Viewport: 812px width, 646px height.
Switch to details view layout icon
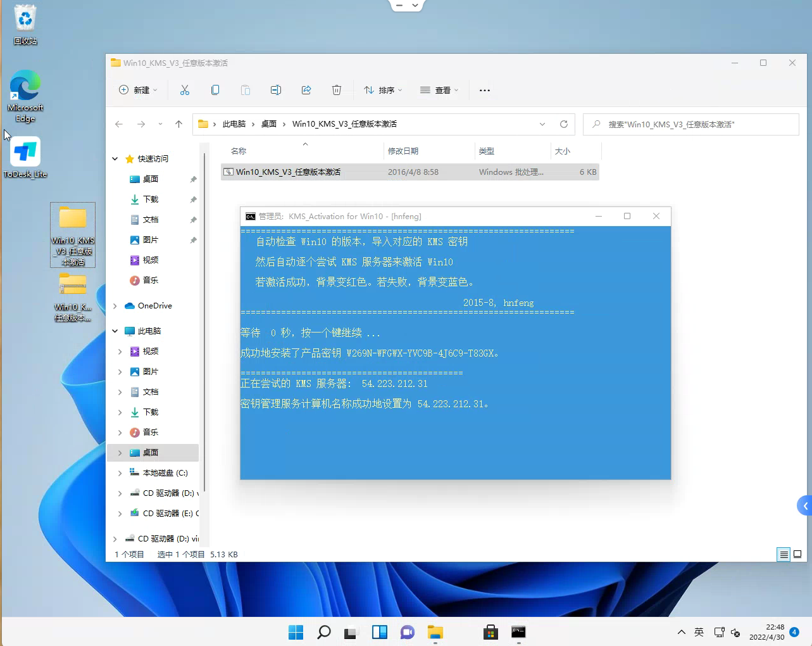(x=784, y=554)
